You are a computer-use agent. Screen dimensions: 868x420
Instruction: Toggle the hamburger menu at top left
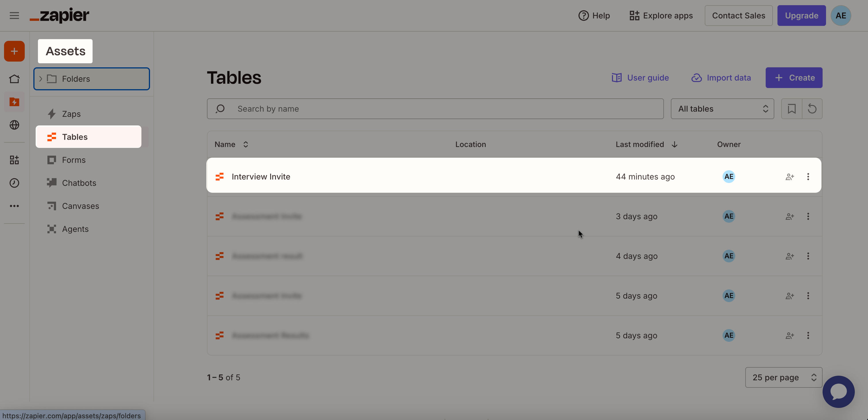tap(14, 16)
